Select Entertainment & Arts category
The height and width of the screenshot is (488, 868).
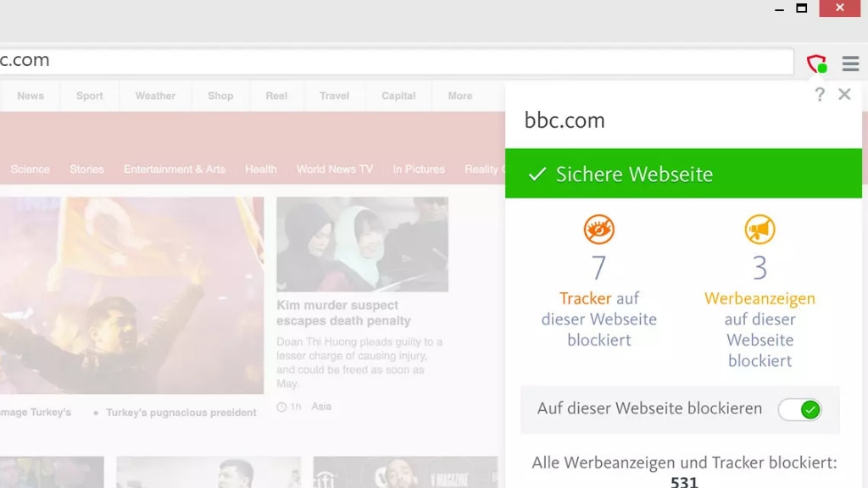(175, 169)
